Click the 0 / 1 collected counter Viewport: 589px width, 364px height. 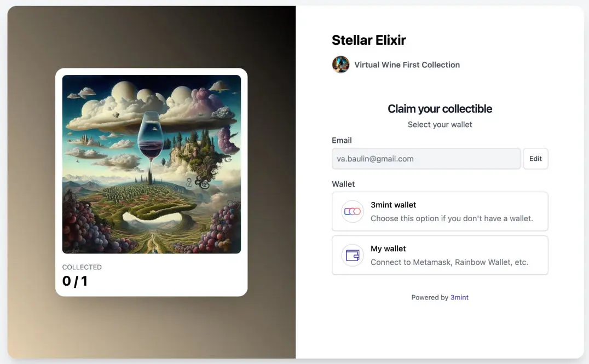click(75, 281)
